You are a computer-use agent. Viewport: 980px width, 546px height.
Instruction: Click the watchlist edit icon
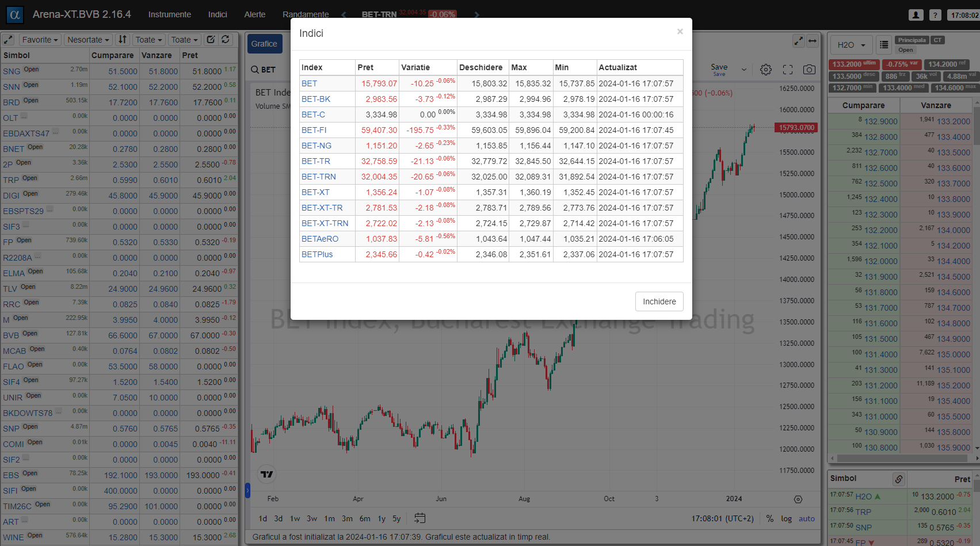click(x=211, y=40)
